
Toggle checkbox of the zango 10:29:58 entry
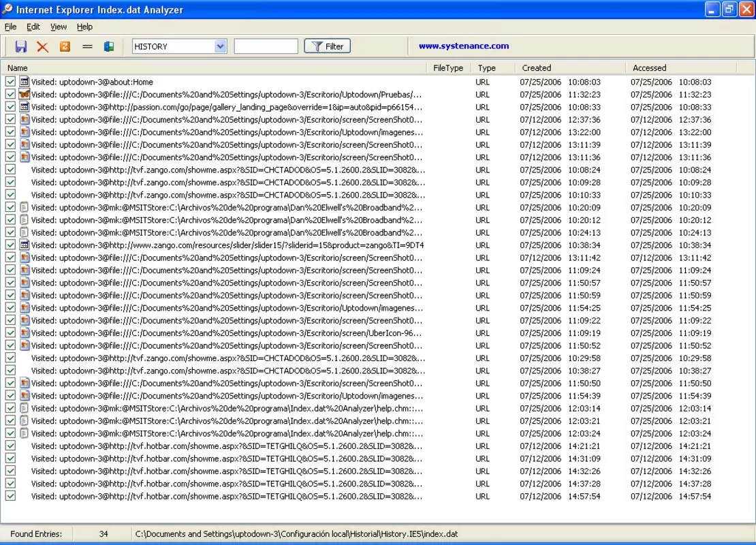click(x=10, y=358)
